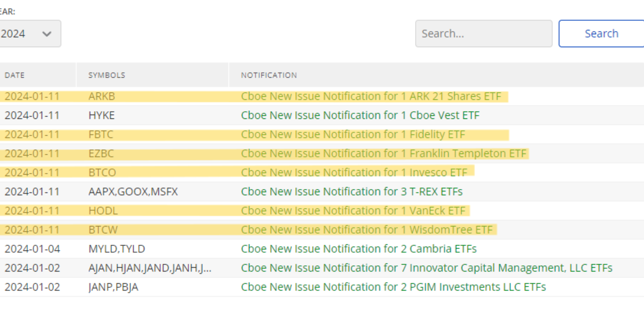Click the Search button
This screenshot has width=644, height=322.
tap(601, 33)
